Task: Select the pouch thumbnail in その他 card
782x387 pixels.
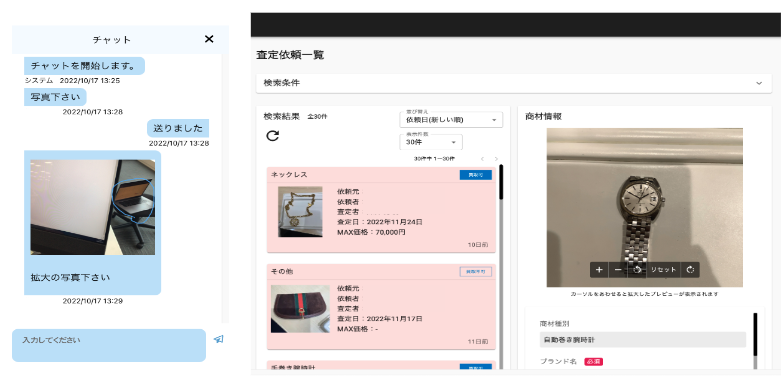Action: pyautogui.click(x=300, y=309)
